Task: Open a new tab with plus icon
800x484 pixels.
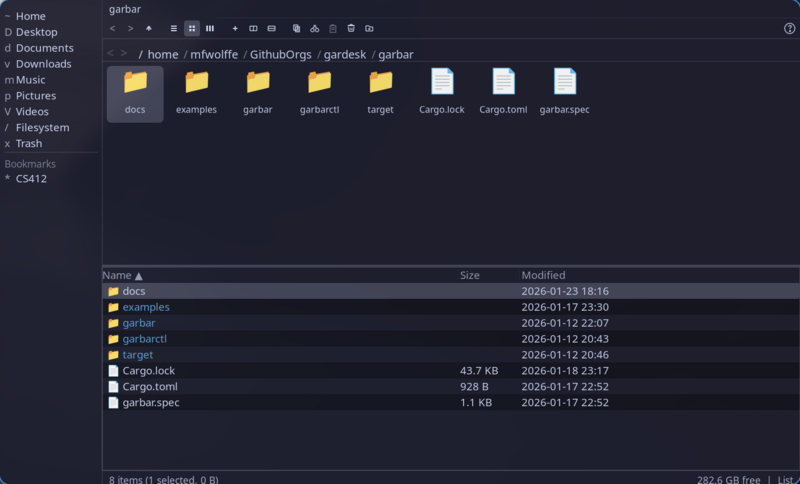Action: tap(235, 29)
